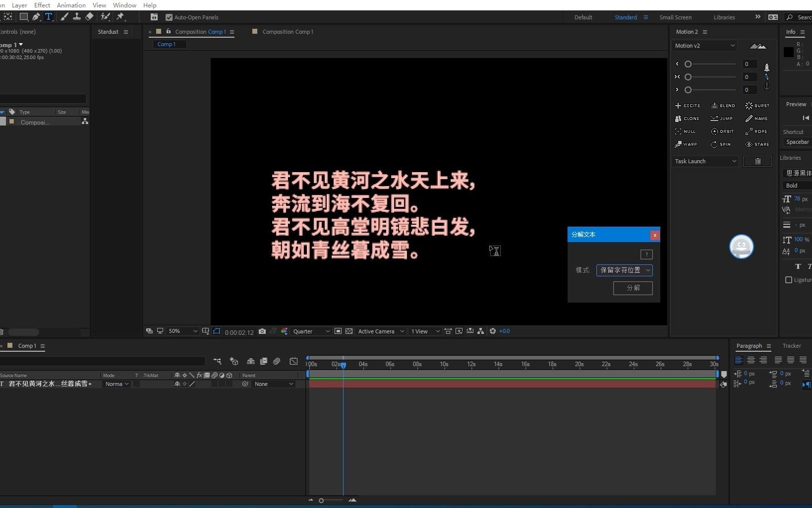Screen dimensions: 812x508
Task: Click the help question mark in 分解文本 dialog
Action: click(x=646, y=254)
